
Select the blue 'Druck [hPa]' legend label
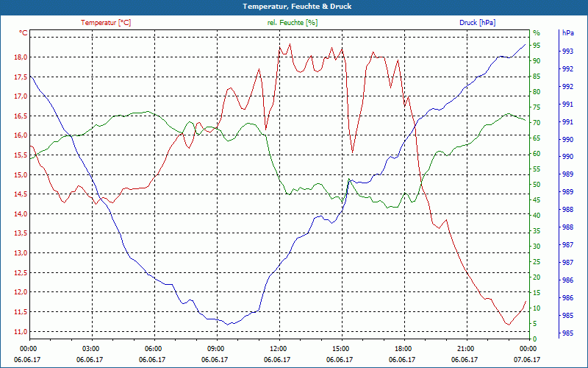477,23
